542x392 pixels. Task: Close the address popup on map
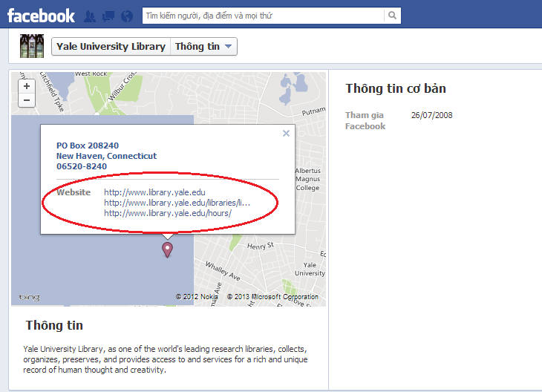click(x=286, y=134)
